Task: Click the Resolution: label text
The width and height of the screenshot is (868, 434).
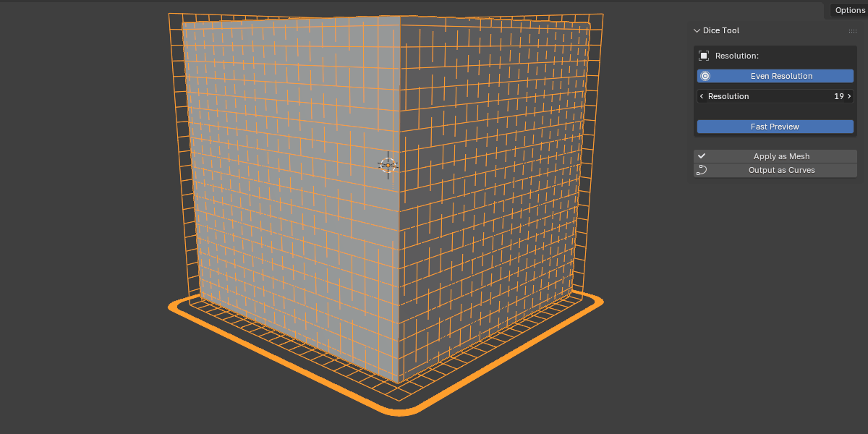Action: [x=736, y=56]
